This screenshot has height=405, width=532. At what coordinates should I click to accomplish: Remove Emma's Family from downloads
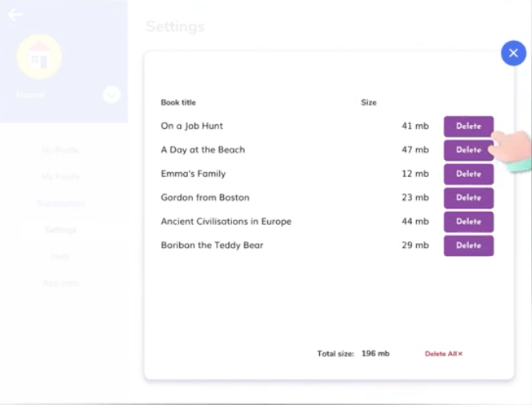point(468,174)
